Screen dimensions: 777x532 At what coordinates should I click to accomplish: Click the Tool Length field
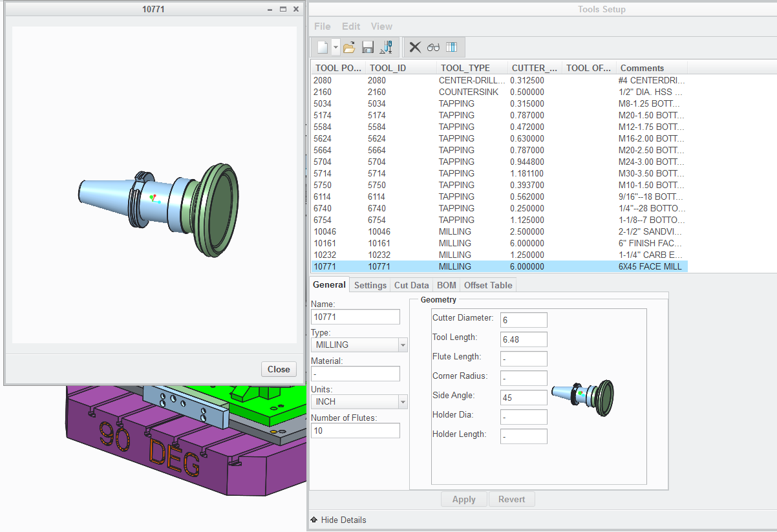[524, 339]
